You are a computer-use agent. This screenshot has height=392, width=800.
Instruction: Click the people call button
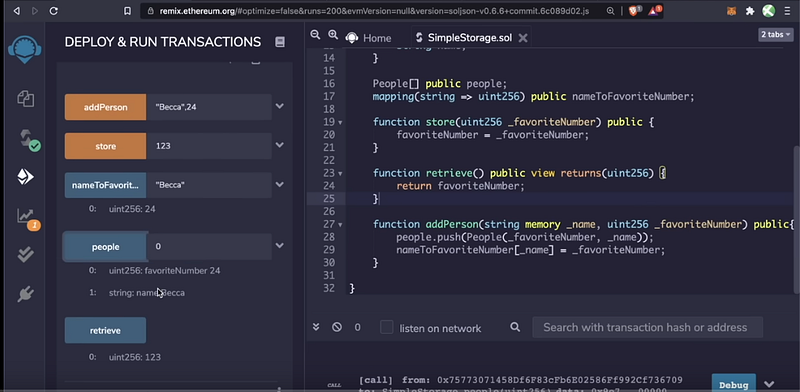106,247
